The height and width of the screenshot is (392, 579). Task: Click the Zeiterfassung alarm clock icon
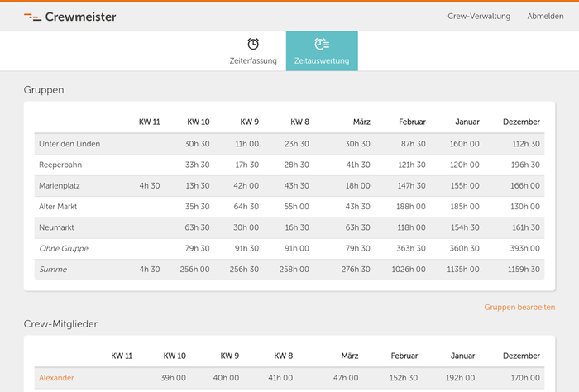click(x=253, y=44)
